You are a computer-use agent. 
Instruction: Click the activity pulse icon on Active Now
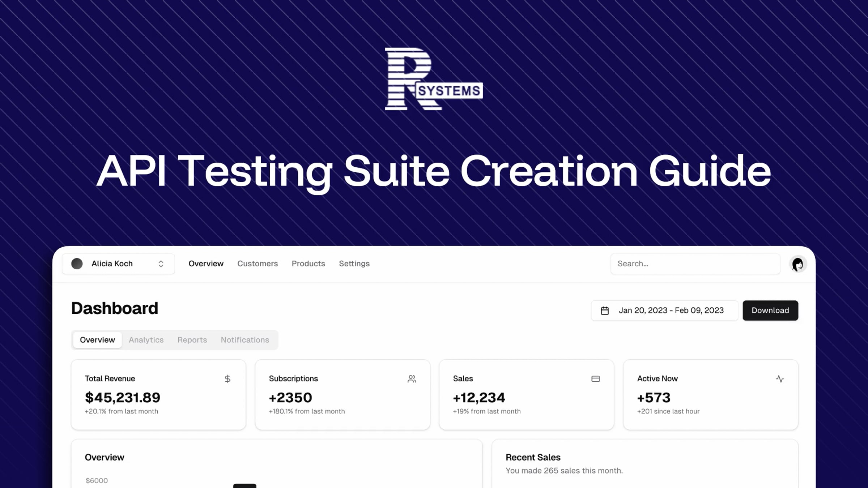780,379
